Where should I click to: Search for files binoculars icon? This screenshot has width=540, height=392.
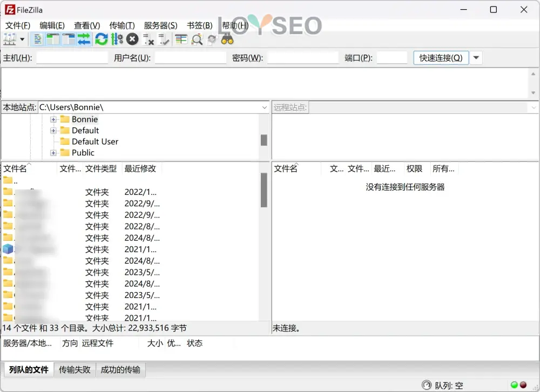point(227,39)
